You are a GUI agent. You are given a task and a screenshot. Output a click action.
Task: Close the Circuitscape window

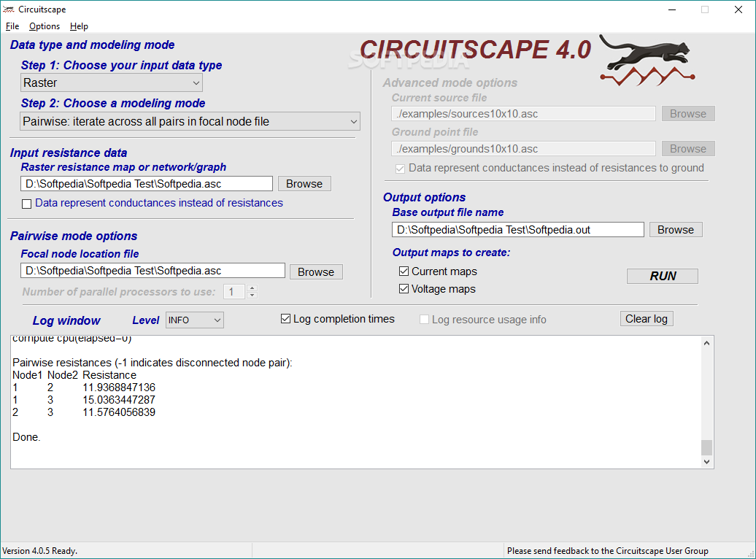pyautogui.click(x=738, y=9)
